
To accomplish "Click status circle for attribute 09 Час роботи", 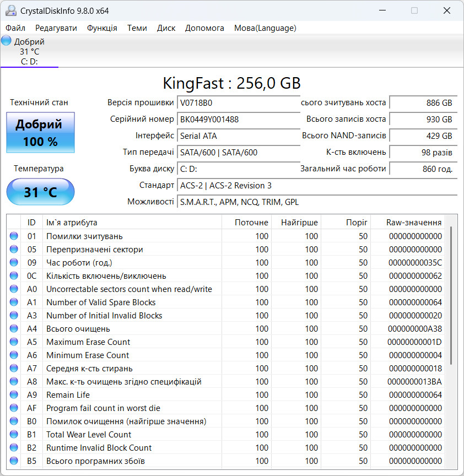I will pyautogui.click(x=14, y=262).
